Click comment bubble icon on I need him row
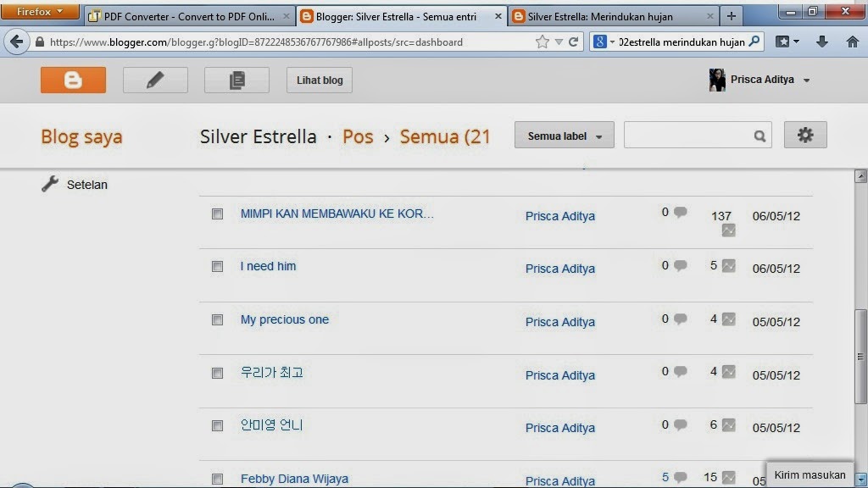This screenshot has height=488, width=868. 681,265
